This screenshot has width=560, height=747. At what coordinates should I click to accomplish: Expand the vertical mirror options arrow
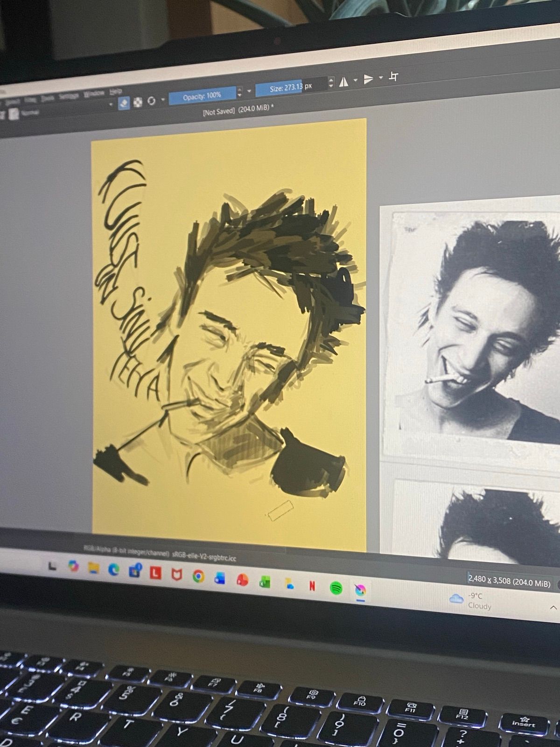[381, 78]
